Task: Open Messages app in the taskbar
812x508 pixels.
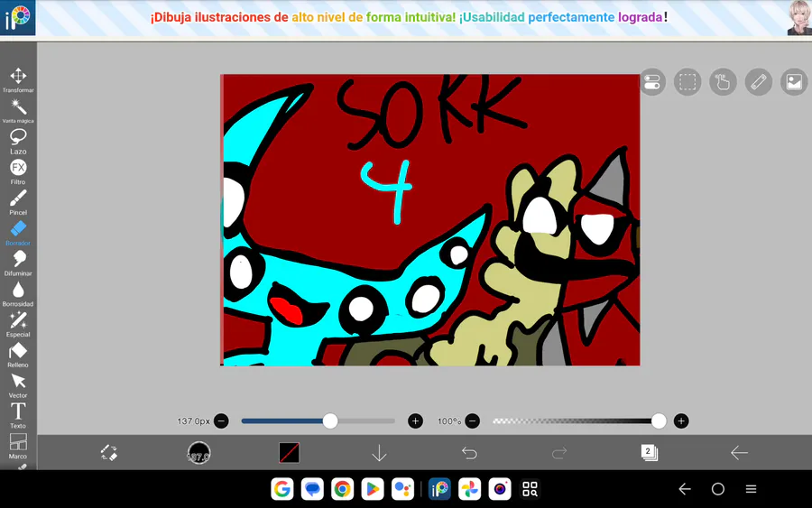Action: pos(312,489)
